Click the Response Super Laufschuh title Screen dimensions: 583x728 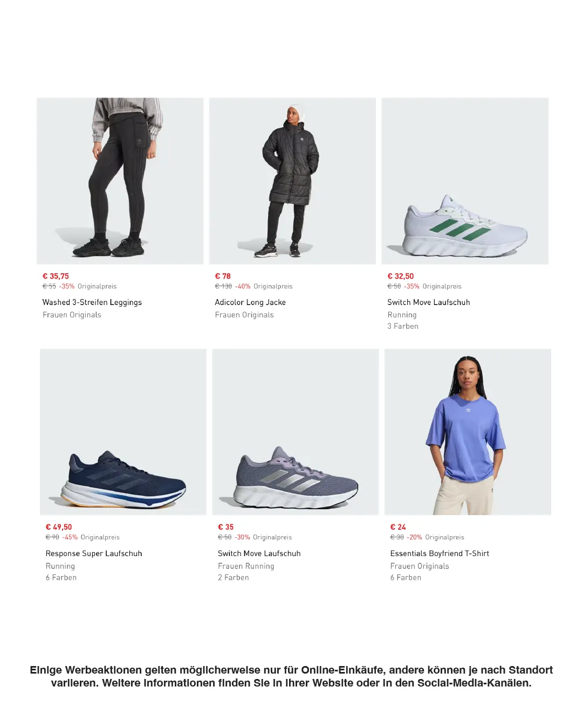(94, 553)
